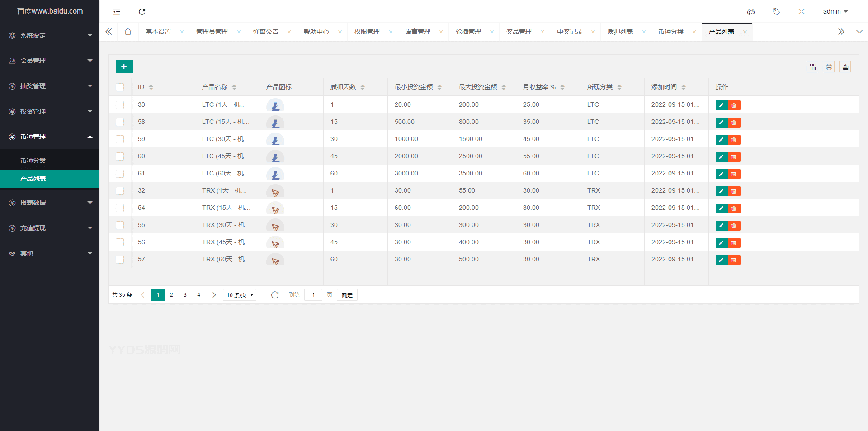Viewport: 868px width, 431px height.
Task: Expand the 报表数据 sidebar menu
Action: tap(50, 203)
